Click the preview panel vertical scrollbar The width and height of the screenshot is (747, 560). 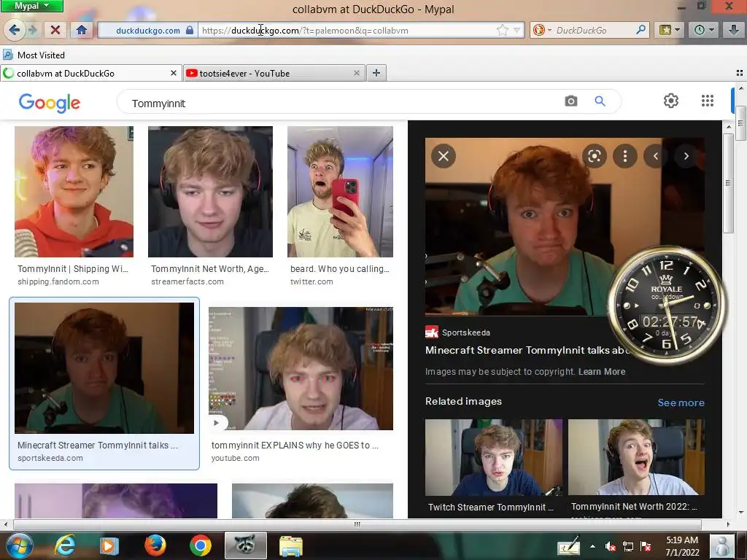coord(728,183)
